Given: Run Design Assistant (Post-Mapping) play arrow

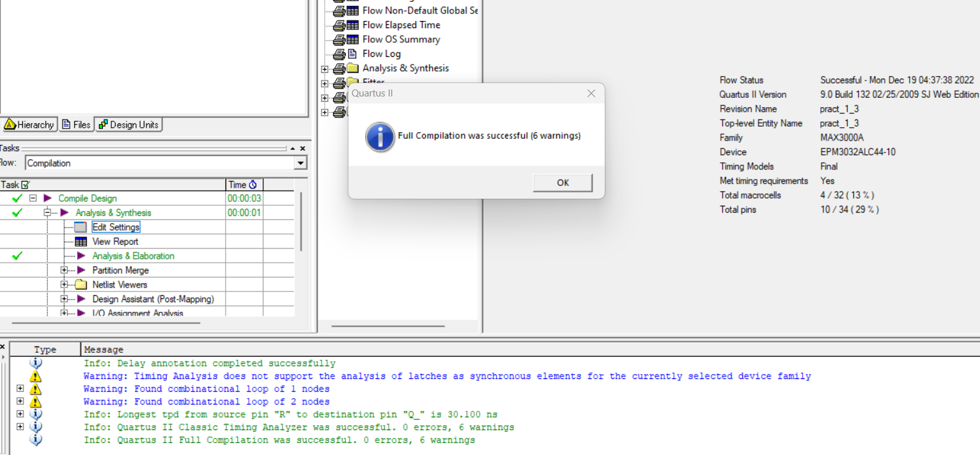Looking at the screenshot, I should [x=81, y=299].
